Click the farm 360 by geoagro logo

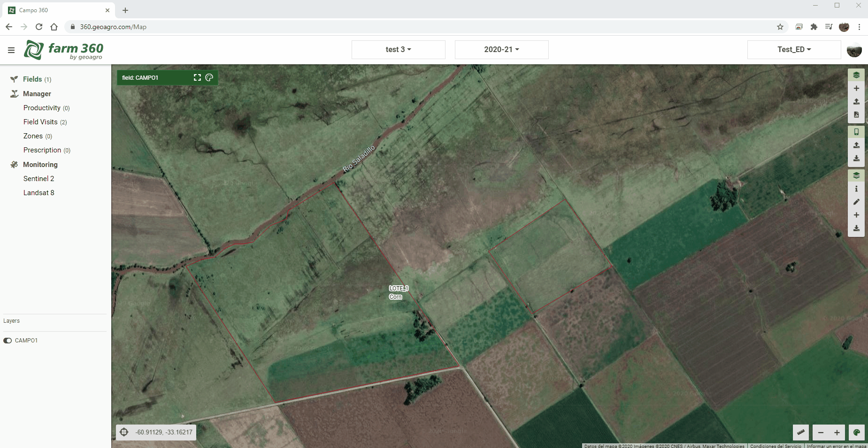point(63,50)
